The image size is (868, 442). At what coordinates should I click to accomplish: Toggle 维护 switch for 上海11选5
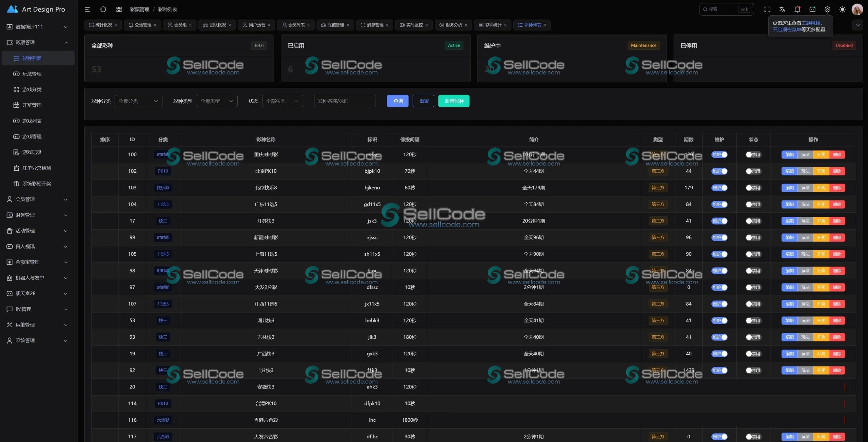coord(719,254)
